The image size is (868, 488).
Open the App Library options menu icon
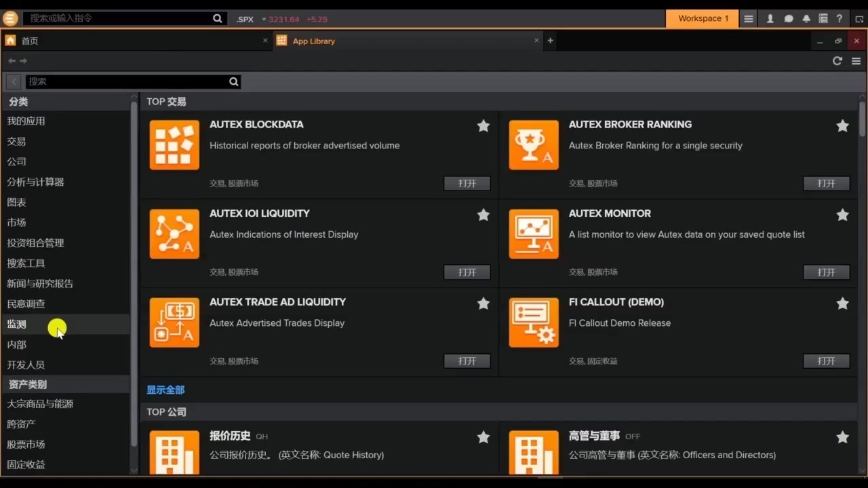(x=856, y=61)
